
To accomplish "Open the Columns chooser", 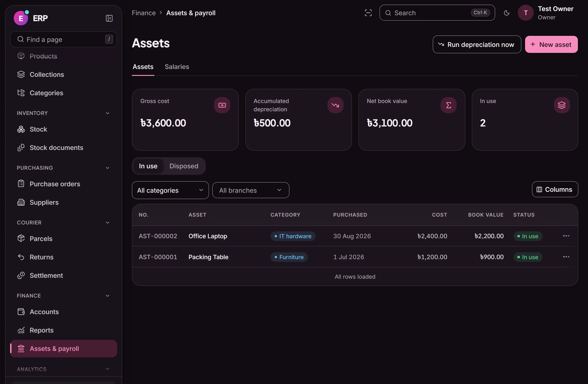I will click(x=555, y=189).
